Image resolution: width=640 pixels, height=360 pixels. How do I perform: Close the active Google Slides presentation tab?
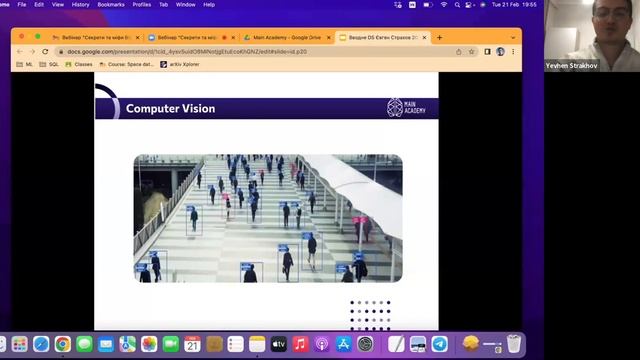[x=424, y=38]
